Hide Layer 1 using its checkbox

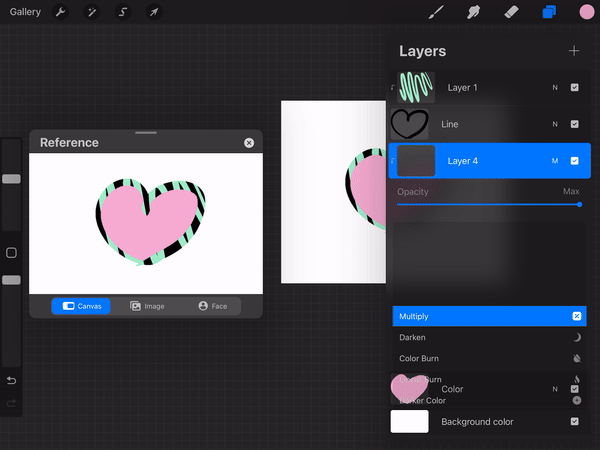point(574,88)
